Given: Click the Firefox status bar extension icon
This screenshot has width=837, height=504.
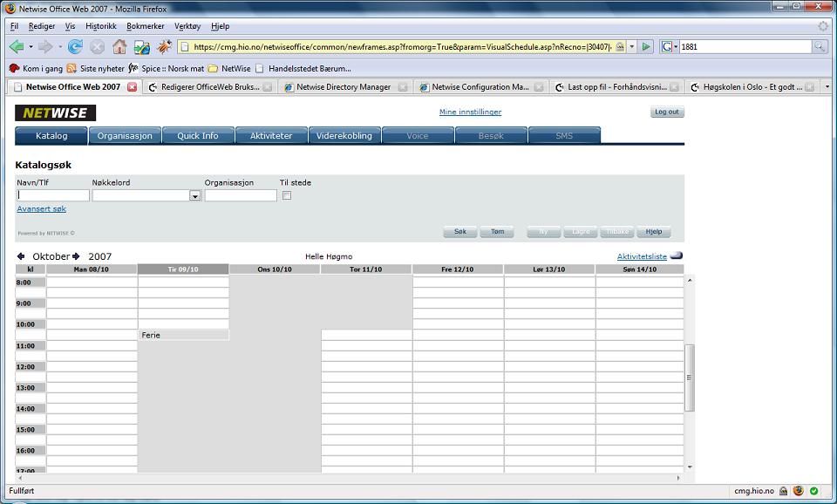Looking at the screenshot, I should coord(799,491).
